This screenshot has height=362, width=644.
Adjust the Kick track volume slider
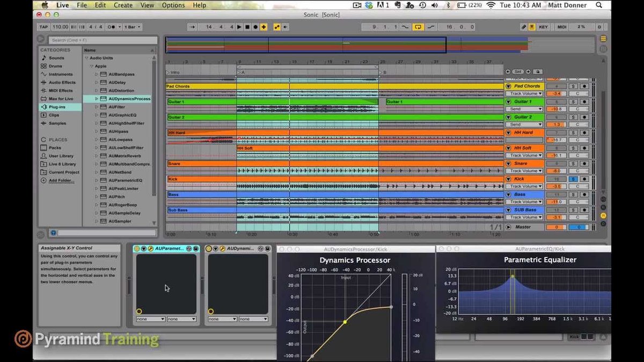[557, 186]
